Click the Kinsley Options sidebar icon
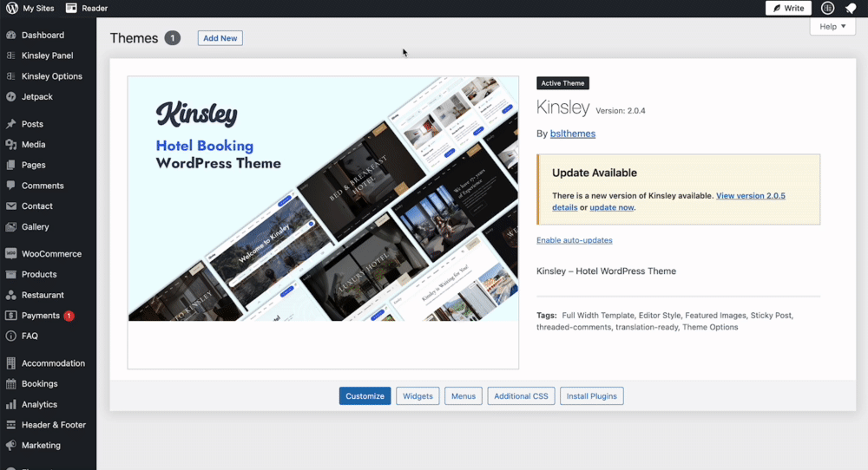The image size is (868, 470). (11, 76)
